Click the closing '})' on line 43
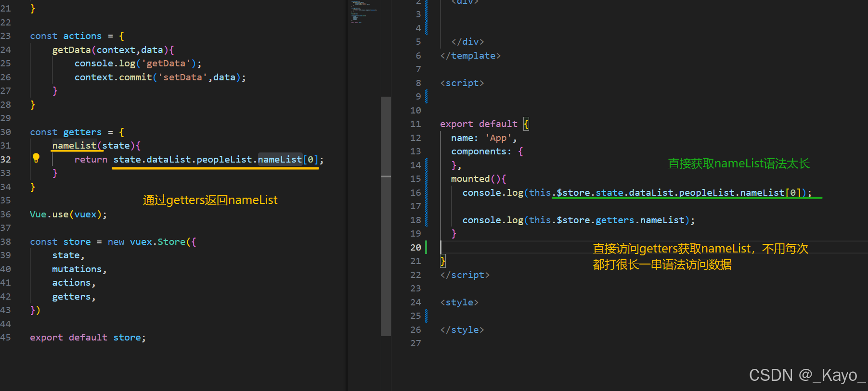868x391 pixels. point(35,310)
